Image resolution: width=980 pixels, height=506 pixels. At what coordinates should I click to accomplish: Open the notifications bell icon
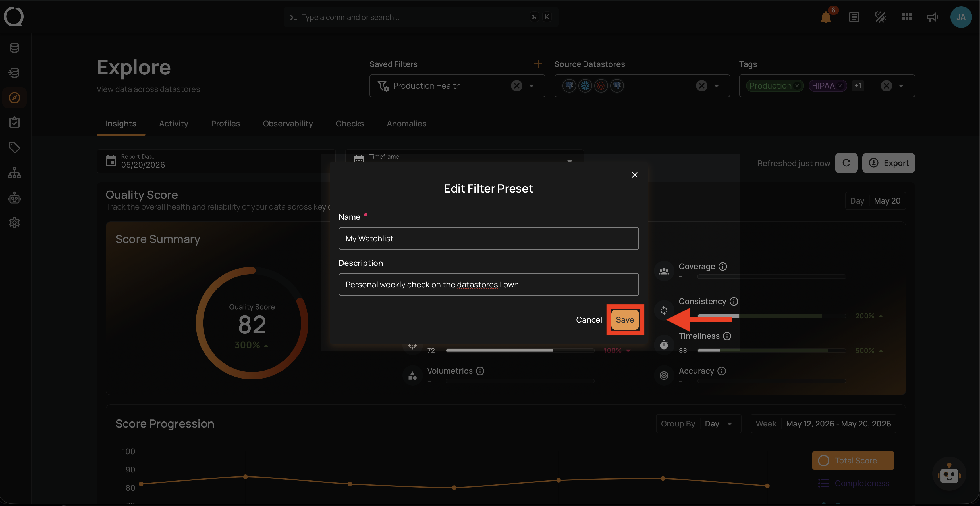826,17
